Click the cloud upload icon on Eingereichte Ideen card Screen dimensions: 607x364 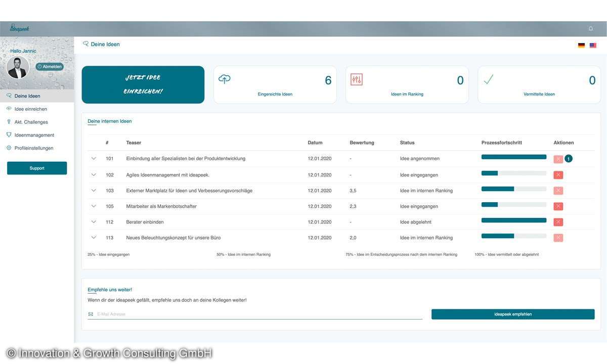point(225,79)
